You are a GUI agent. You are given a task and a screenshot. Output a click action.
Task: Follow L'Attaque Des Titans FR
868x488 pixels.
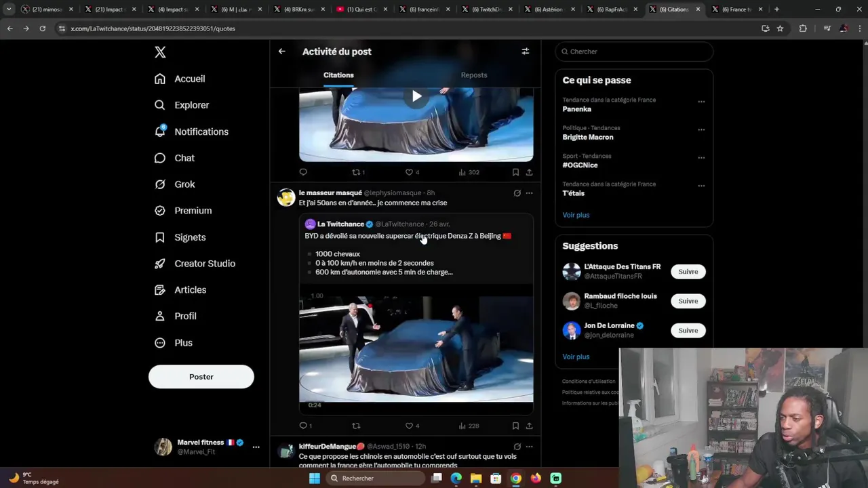[688, 272]
